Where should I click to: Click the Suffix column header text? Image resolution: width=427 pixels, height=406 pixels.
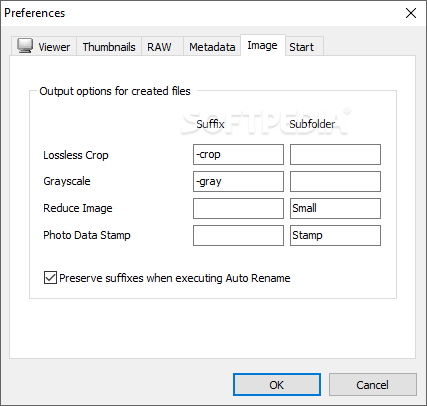click(x=210, y=124)
